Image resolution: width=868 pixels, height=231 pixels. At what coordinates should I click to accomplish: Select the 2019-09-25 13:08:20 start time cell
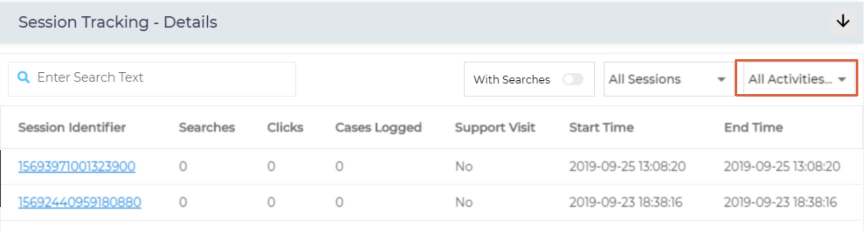(x=627, y=166)
